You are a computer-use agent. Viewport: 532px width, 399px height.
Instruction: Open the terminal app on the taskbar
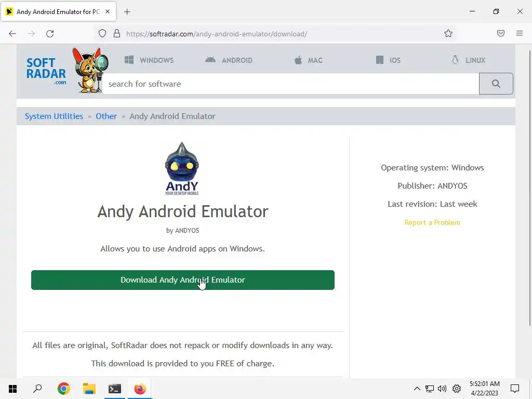coord(115,389)
